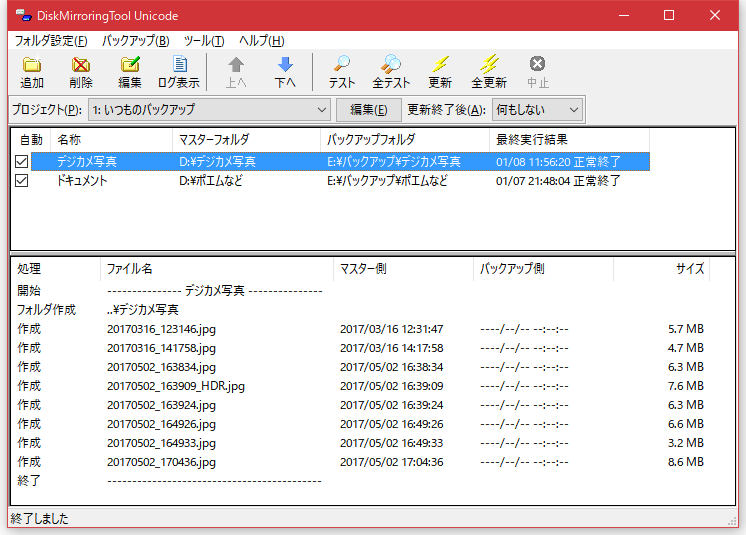The height and width of the screenshot is (535, 746).
Task: Uncheck the デジカメ写真 auto checkbox
Action: (x=22, y=161)
